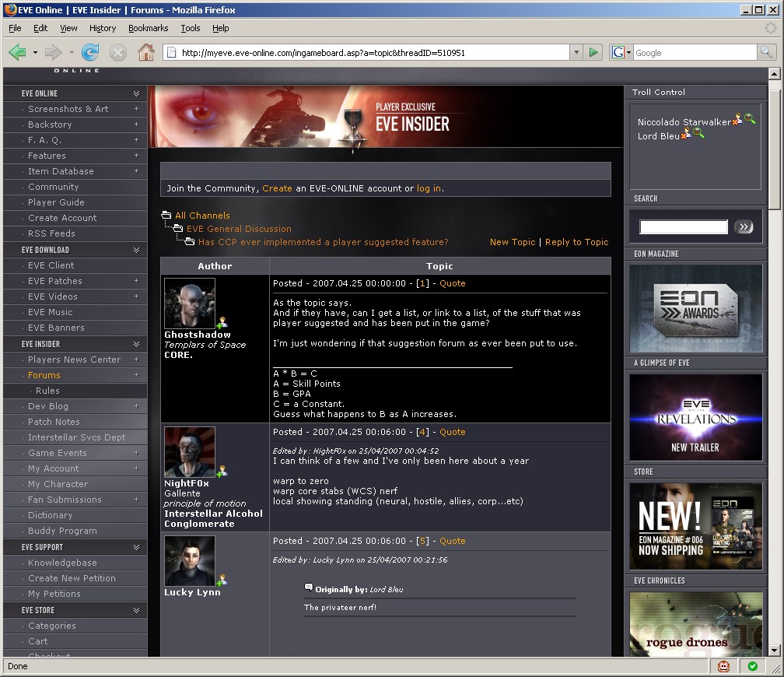Click the monkey icon in status bar

(723, 666)
